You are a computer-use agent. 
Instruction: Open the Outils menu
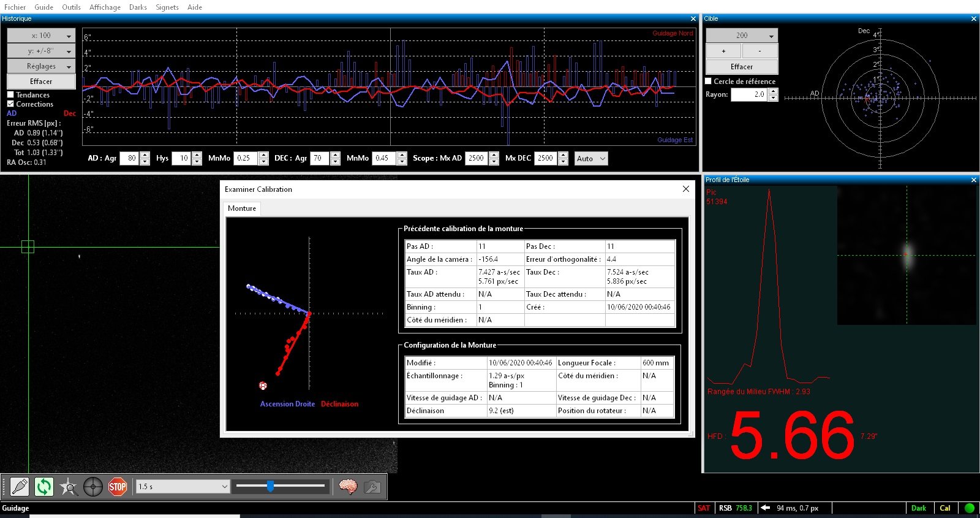(71, 7)
